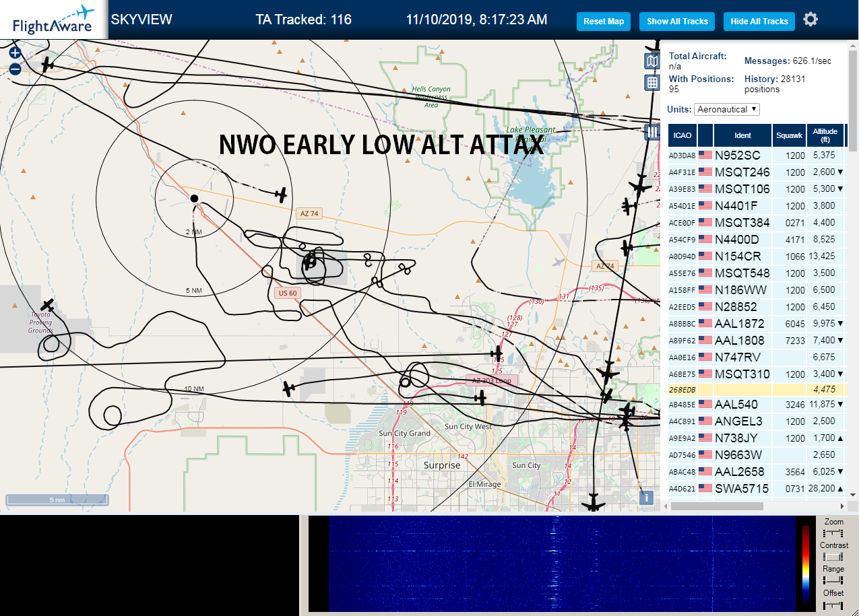This screenshot has width=859, height=616.
Task: Adjust the waterfall Range slider
Action: [833, 580]
